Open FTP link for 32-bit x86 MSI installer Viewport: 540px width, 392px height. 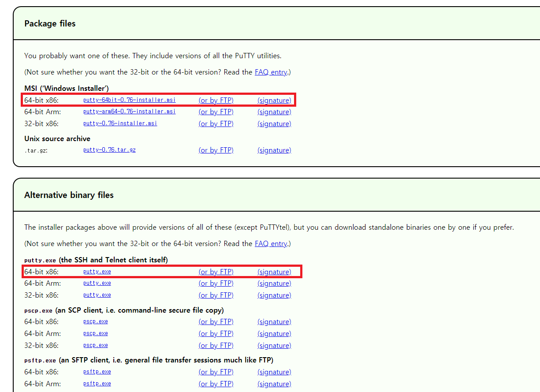(216, 124)
